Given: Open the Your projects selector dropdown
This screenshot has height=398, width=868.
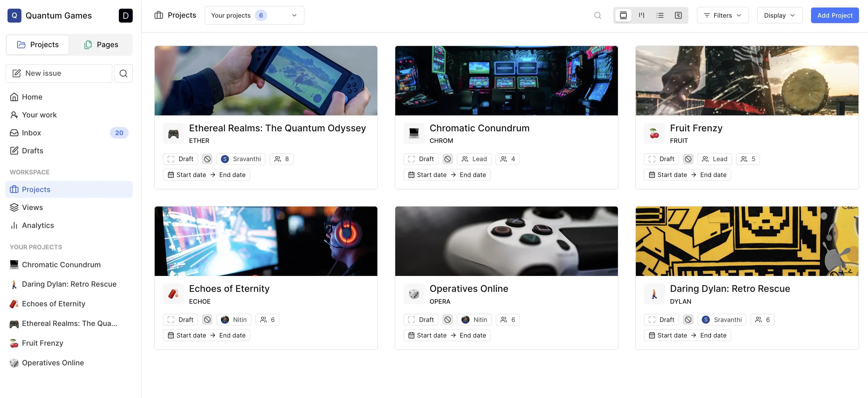Looking at the screenshot, I should 254,15.
